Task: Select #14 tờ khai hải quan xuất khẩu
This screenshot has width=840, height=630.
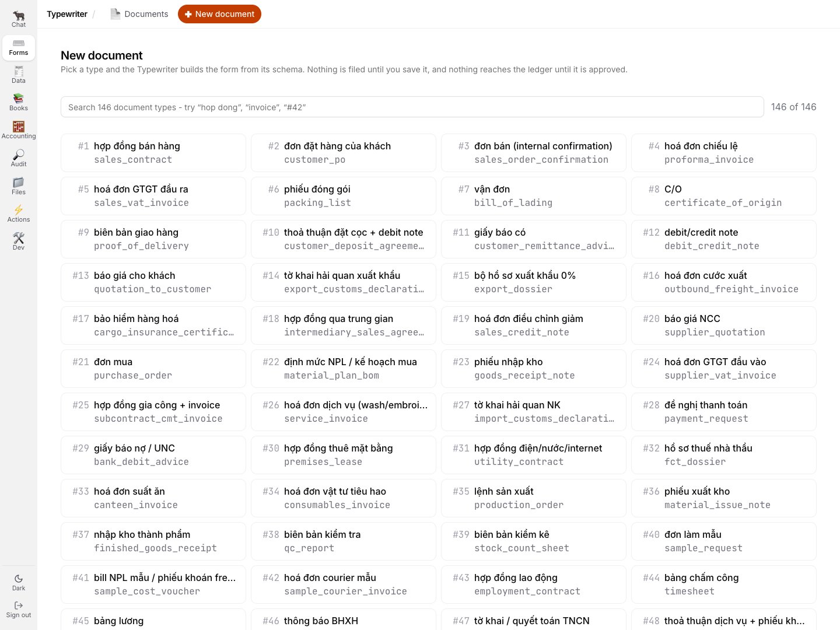Action: 344,282
